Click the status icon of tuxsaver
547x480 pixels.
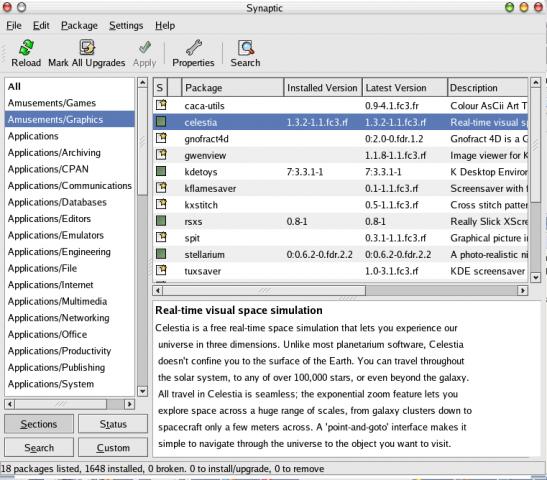click(x=161, y=270)
